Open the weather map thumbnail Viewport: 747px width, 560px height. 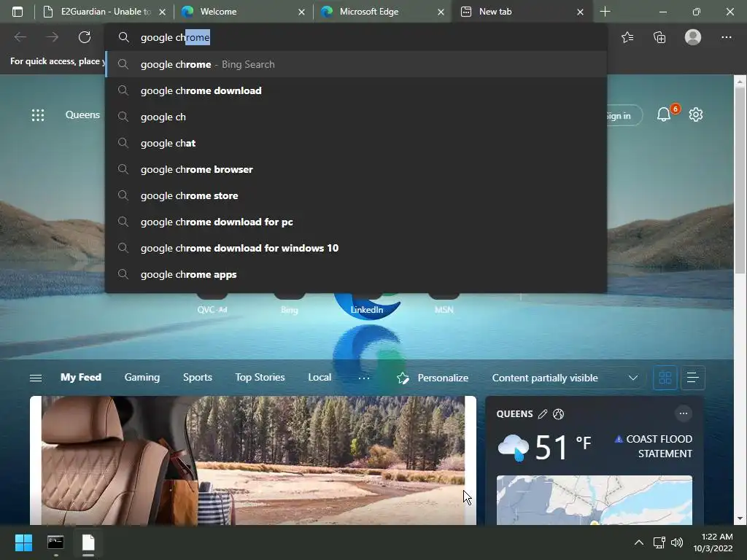click(594, 500)
